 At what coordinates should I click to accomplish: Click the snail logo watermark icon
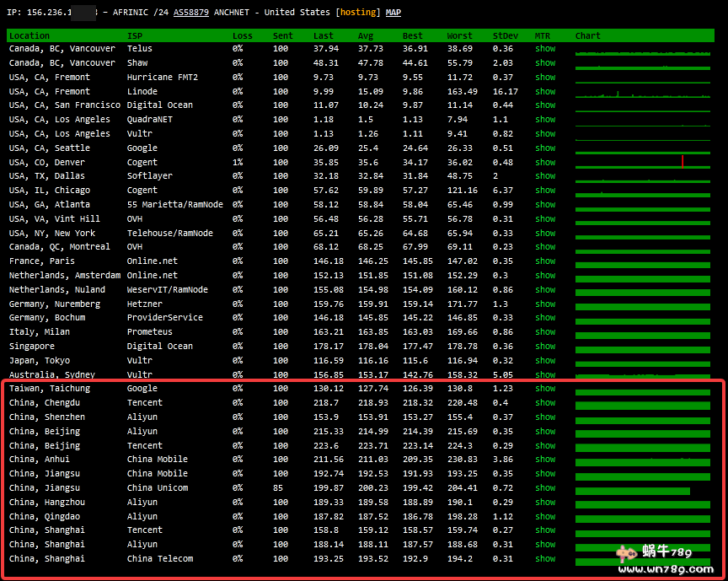[x=626, y=553]
